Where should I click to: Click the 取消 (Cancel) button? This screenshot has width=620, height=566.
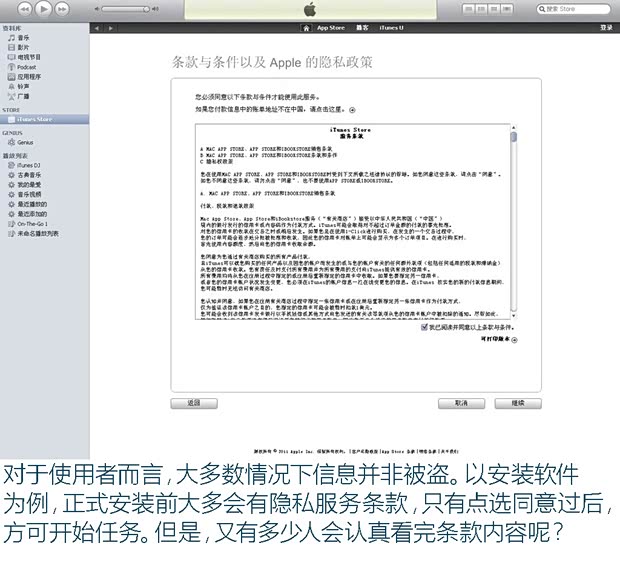pos(461,402)
